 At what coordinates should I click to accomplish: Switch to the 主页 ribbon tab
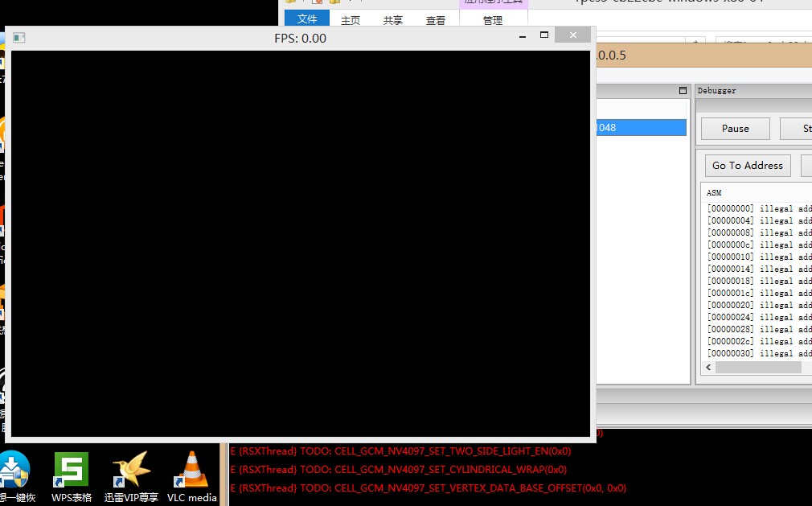351,20
